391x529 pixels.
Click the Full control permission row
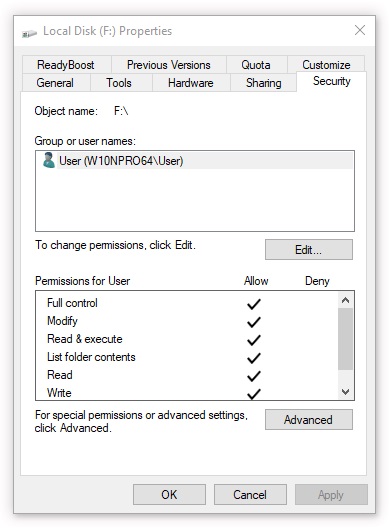[187, 303]
